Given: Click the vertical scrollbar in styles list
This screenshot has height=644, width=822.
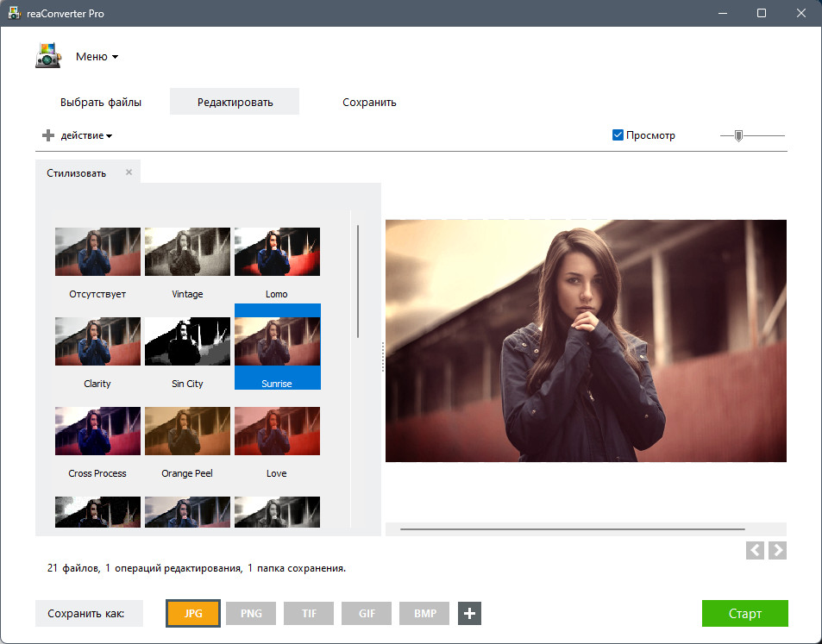Looking at the screenshot, I should pos(358,281).
